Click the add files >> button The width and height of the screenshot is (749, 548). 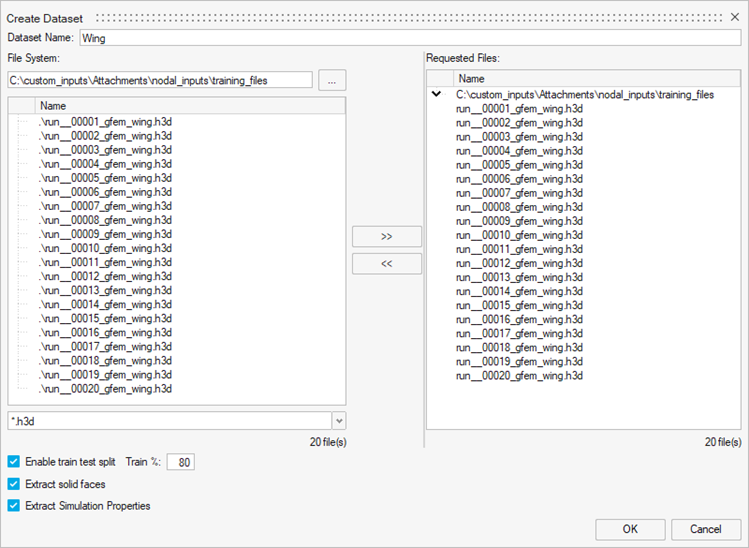[387, 237]
